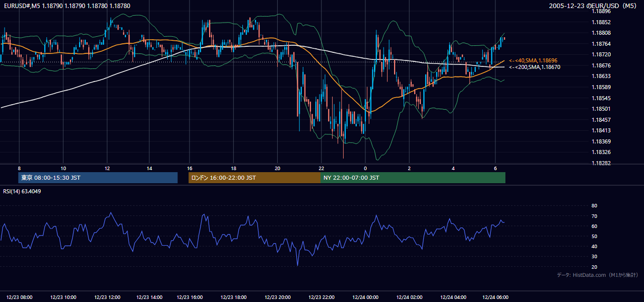
Task: Select the NY 22:00-07:00 JST session bar
Action: [413, 178]
